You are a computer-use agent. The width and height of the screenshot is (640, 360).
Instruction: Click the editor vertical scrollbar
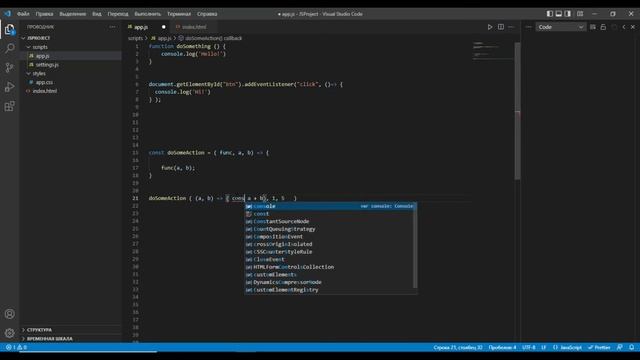(518, 111)
